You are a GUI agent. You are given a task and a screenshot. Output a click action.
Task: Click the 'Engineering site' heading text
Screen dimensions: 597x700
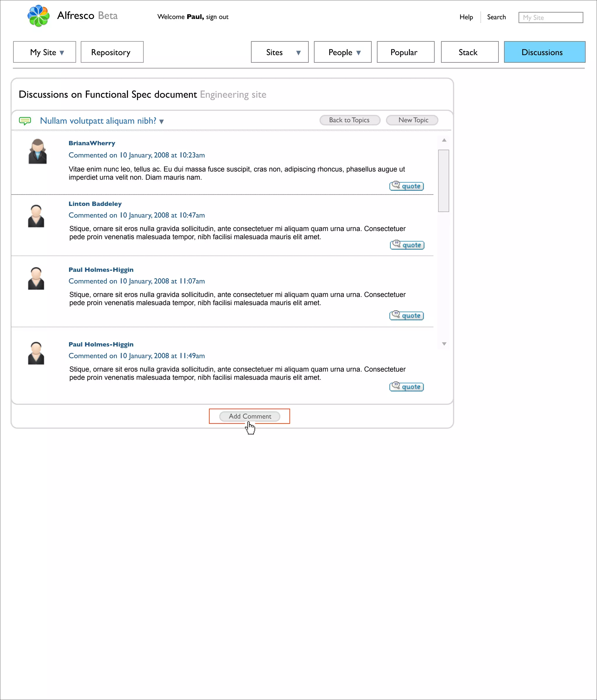click(233, 94)
